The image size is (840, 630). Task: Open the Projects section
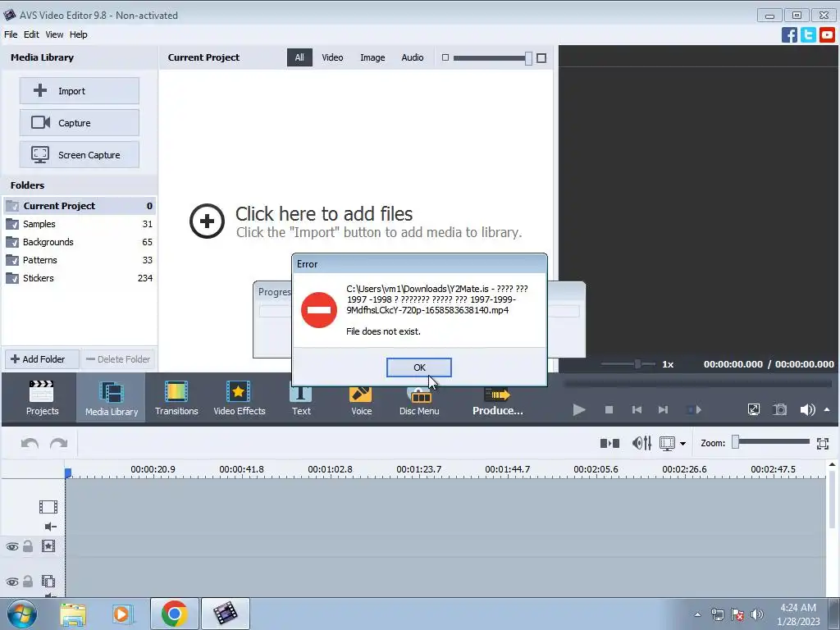click(42, 398)
